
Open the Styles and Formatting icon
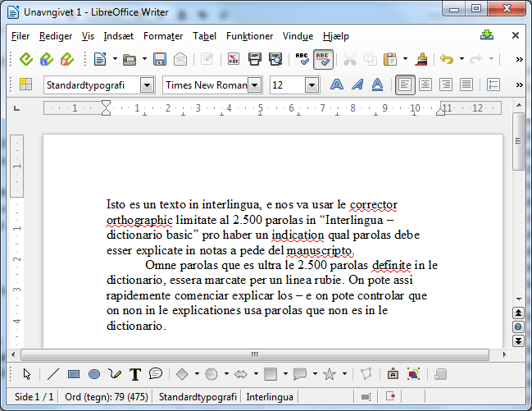[x=25, y=84]
